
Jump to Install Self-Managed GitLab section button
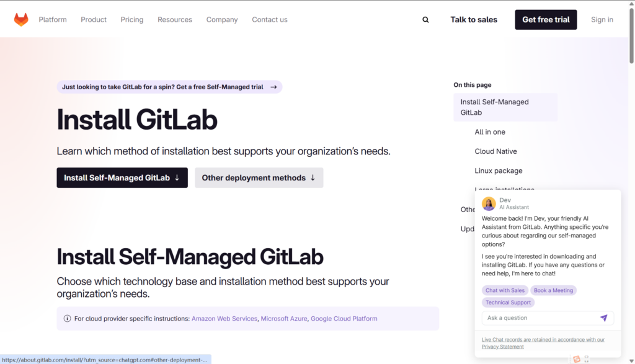coord(122,178)
